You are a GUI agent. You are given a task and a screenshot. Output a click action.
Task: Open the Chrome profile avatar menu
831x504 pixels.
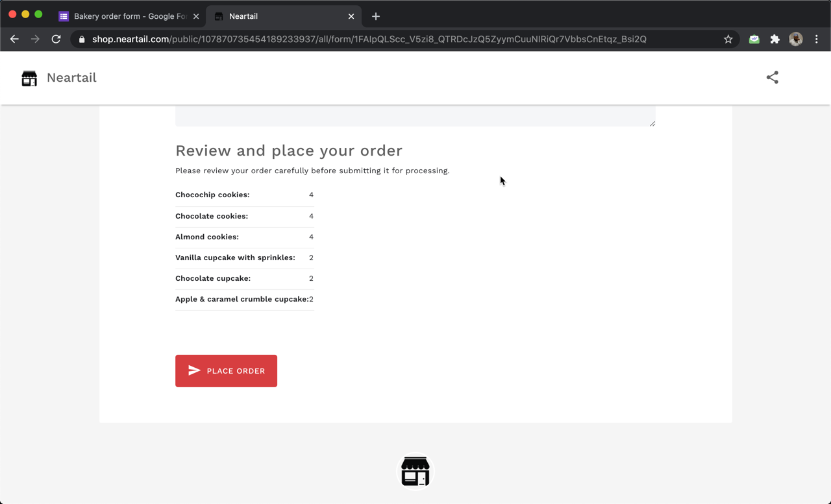tap(795, 39)
